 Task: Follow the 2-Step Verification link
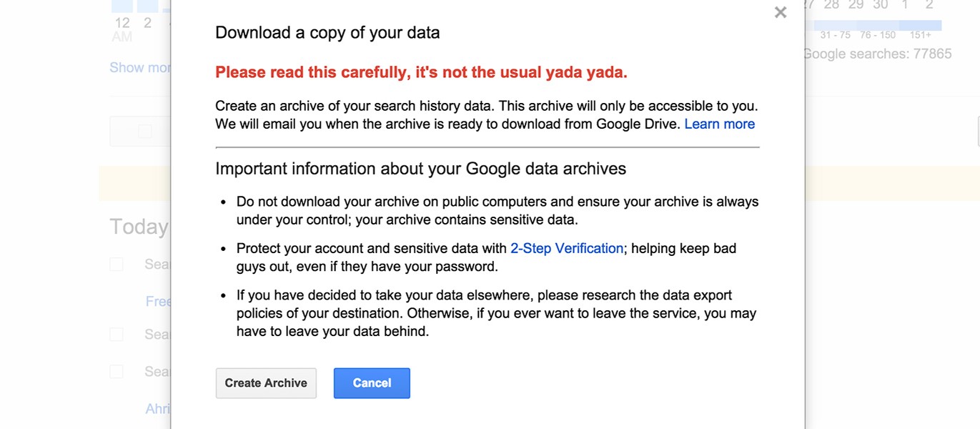click(567, 248)
